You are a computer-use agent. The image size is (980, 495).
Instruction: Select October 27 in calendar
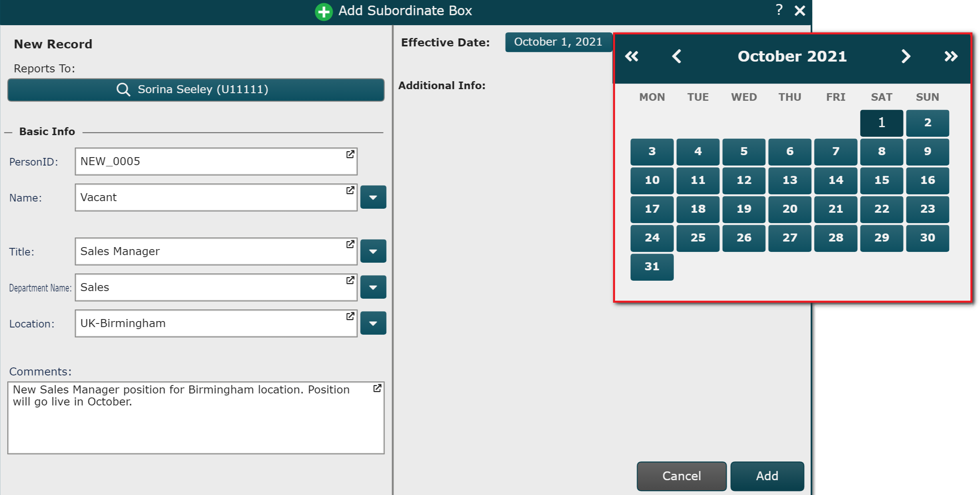click(790, 238)
